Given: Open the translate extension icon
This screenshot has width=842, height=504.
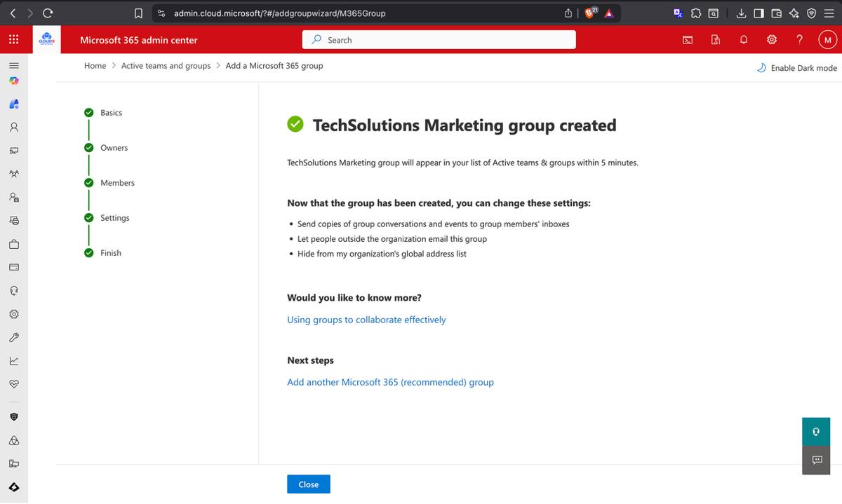Looking at the screenshot, I should pyautogui.click(x=678, y=13).
